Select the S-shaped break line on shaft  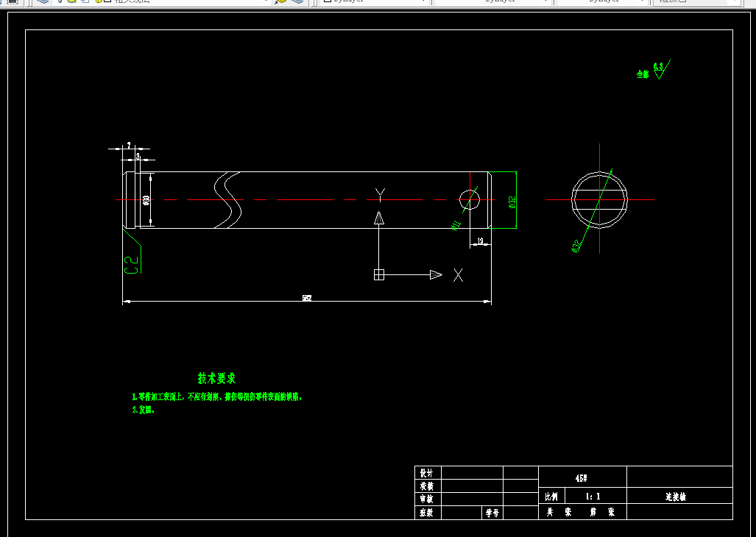[227, 200]
